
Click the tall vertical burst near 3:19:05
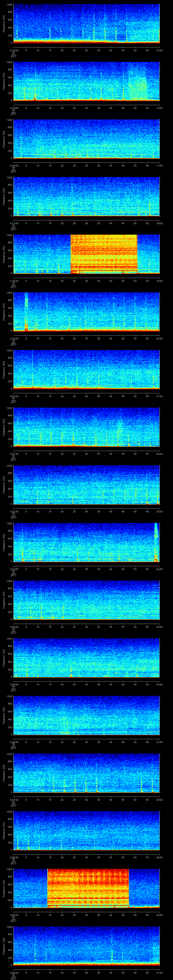point(26,311)
